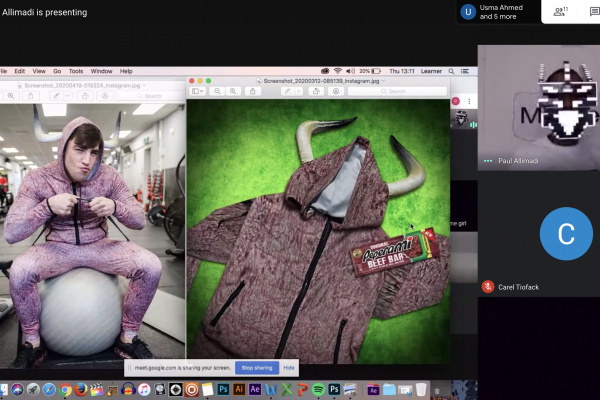Screen dimensions: 600x400
Task: Open the View menu
Action: point(39,71)
